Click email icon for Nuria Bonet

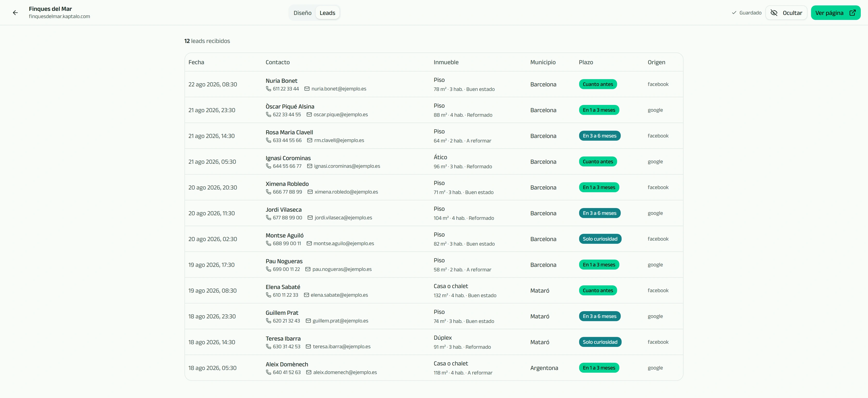coord(307,89)
